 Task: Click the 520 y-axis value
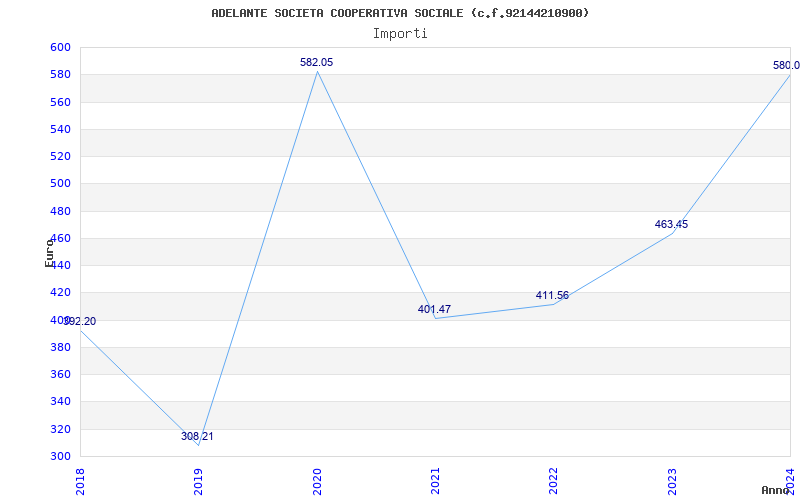pos(60,156)
